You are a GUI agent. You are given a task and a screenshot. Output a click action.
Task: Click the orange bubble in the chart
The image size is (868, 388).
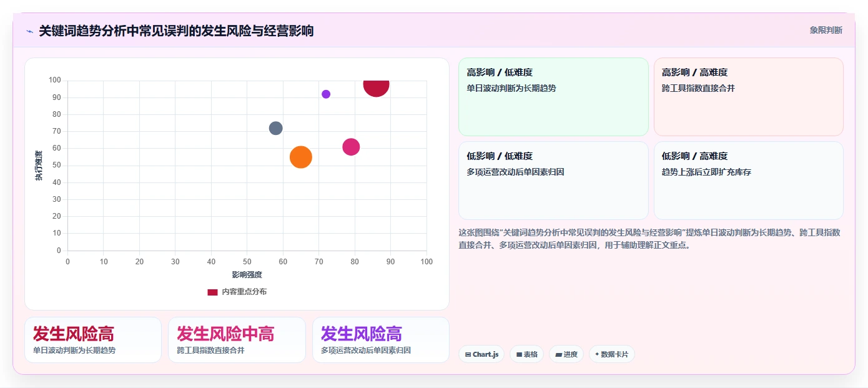pos(301,157)
